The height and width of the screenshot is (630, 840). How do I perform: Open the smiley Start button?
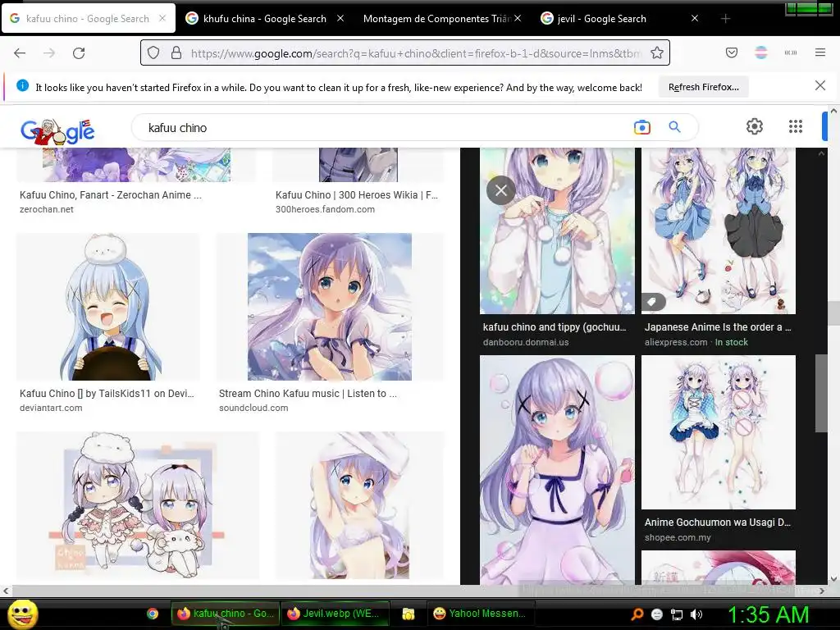pyautogui.click(x=22, y=614)
